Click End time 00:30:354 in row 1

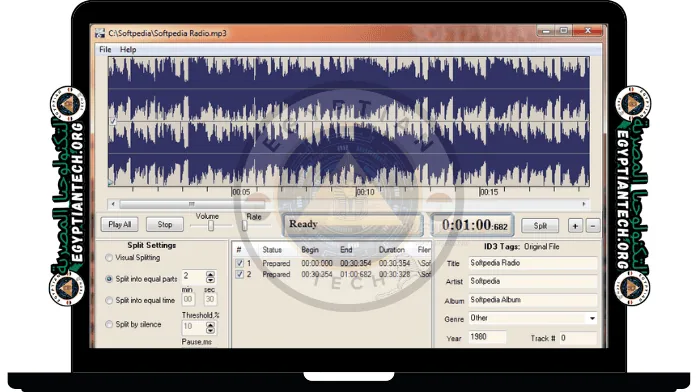click(x=356, y=263)
